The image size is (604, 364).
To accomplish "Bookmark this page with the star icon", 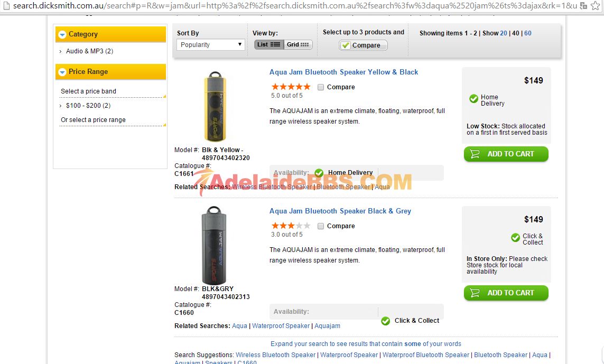I will coord(595,6).
